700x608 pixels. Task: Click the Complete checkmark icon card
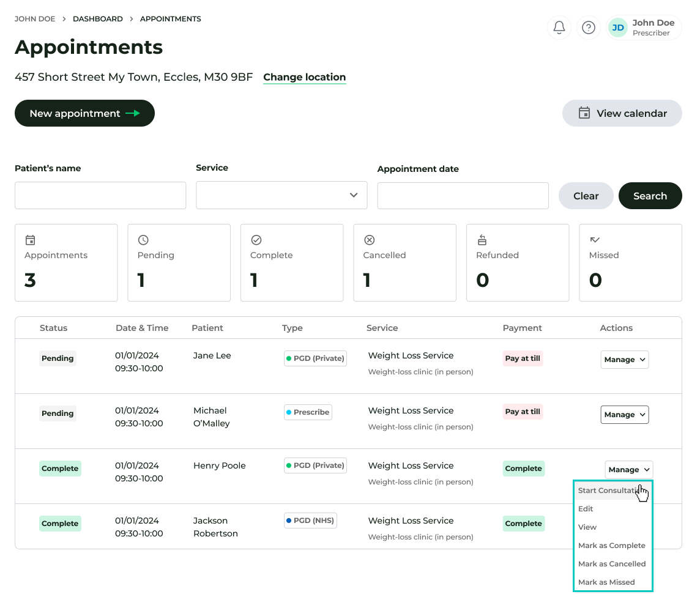pyautogui.click(x=291, y=262)
